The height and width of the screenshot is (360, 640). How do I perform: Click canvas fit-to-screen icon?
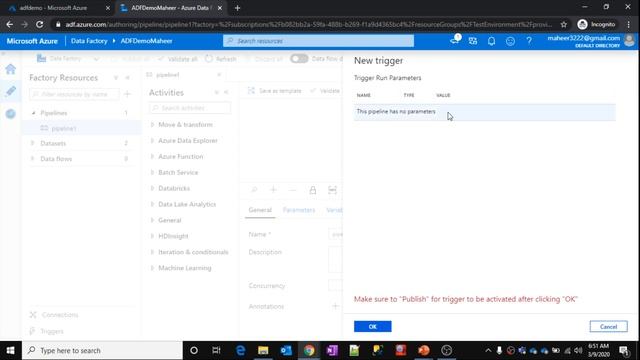coord(332,190)
